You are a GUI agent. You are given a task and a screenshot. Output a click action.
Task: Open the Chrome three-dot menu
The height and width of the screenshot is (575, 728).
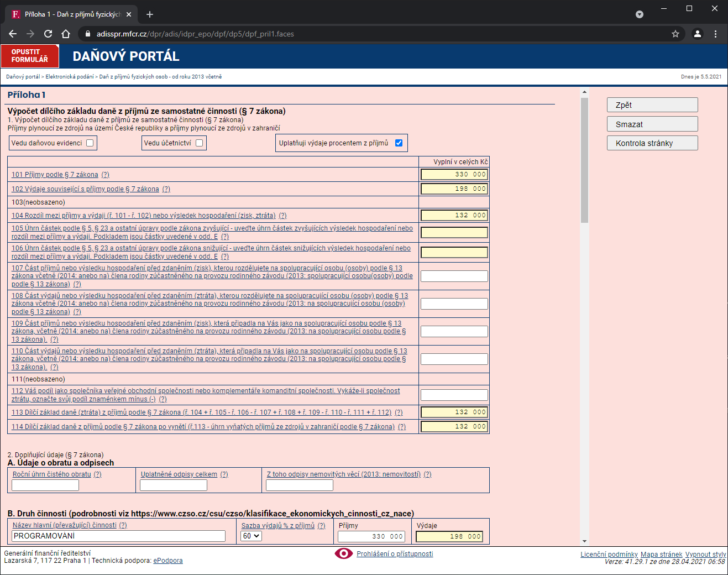coord(715,34)
